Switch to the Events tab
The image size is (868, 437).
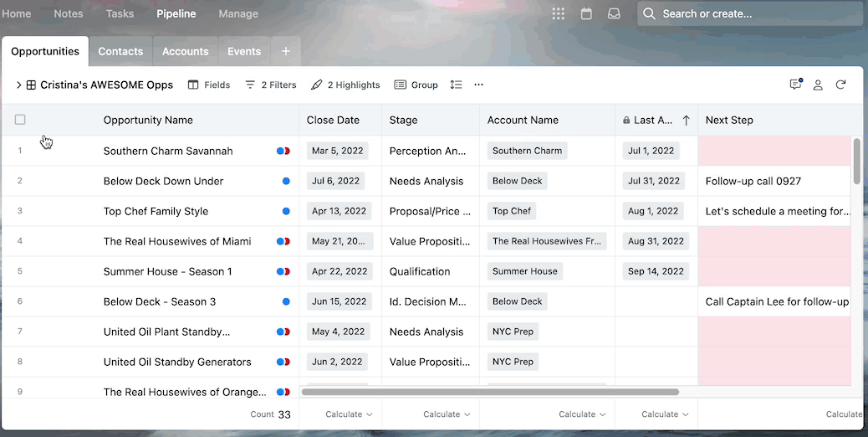tap(244, 51)
